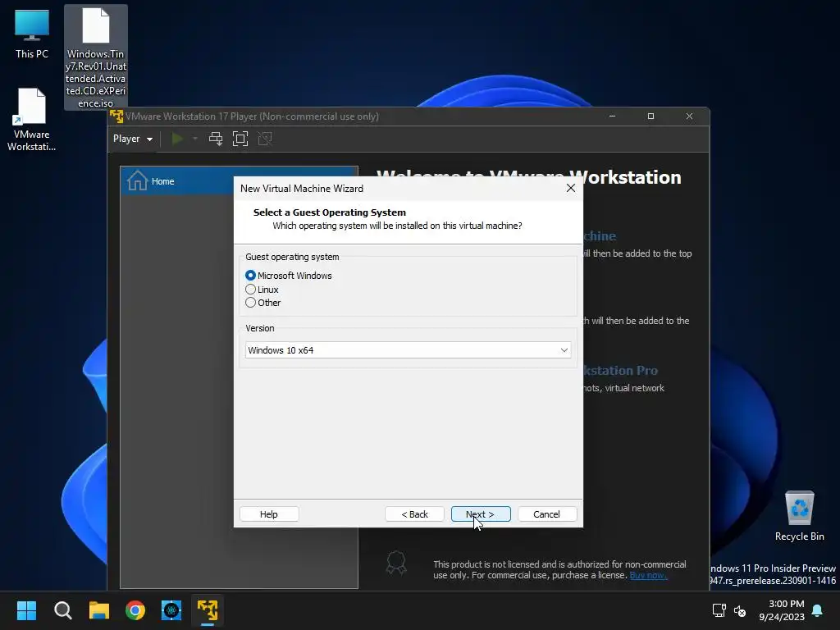Open the dark atom-logo taskbar app
The width and height of the screenshot is (840, 630).
[x=171, y=610]
